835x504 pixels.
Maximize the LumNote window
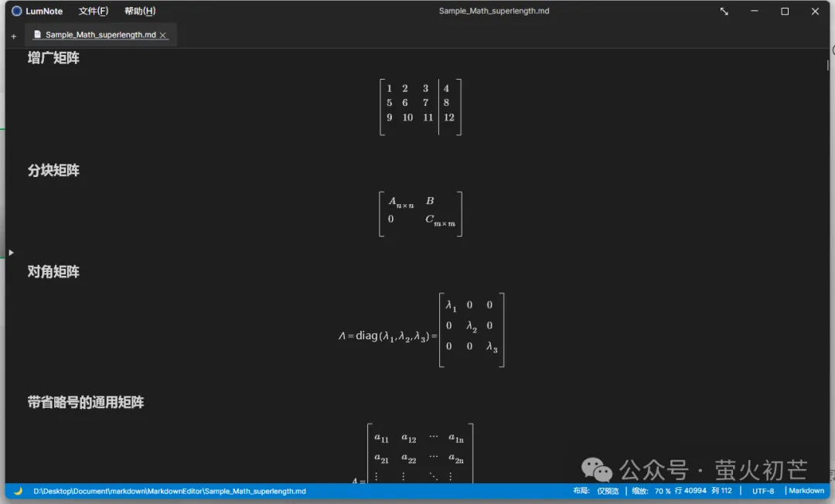point(785,11)
